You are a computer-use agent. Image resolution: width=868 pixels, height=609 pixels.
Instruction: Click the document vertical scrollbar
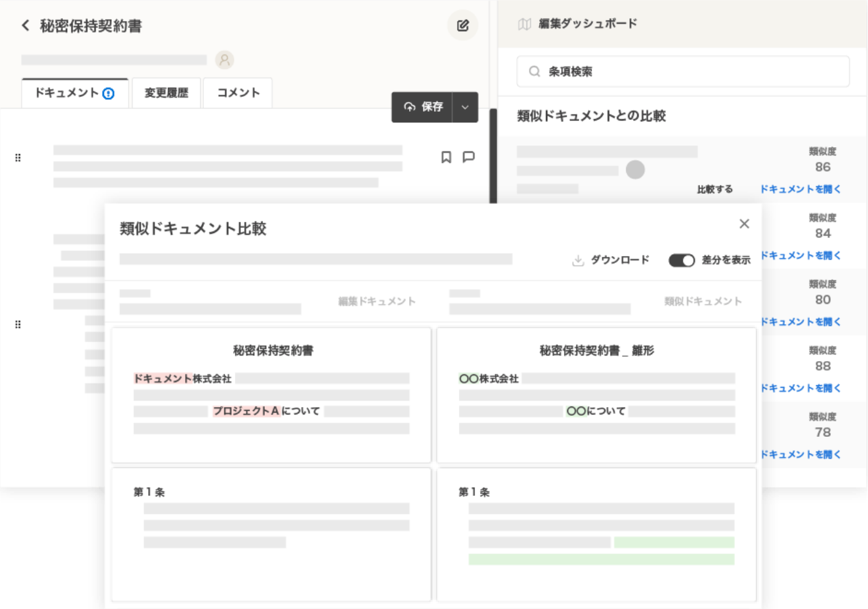pos(493,155)
